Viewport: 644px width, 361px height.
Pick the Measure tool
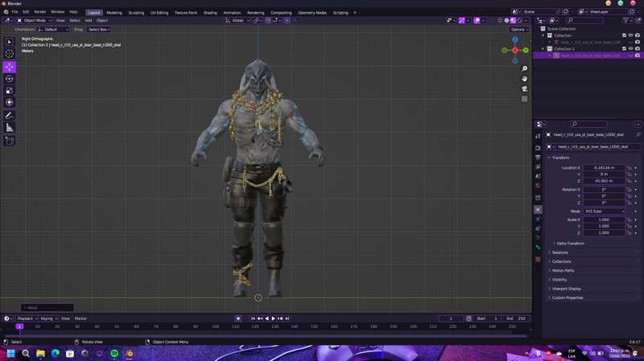pyautogui.click(x=10, y=128)
